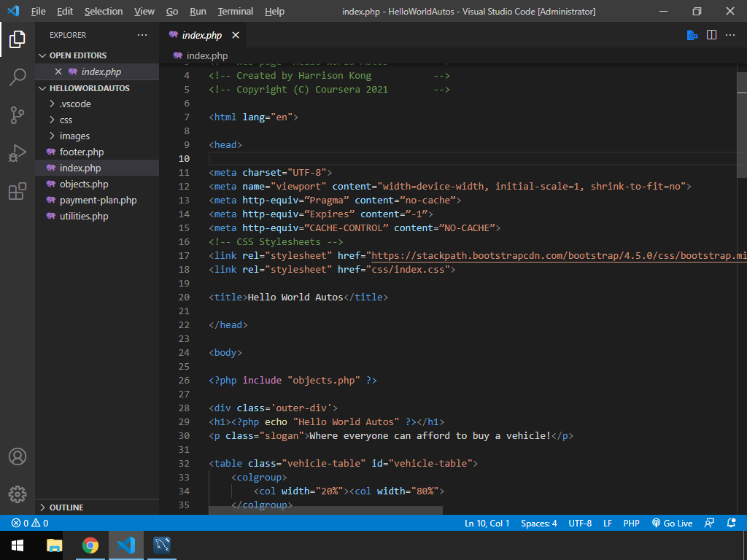Open the Terminal menu

coord(235,11)
